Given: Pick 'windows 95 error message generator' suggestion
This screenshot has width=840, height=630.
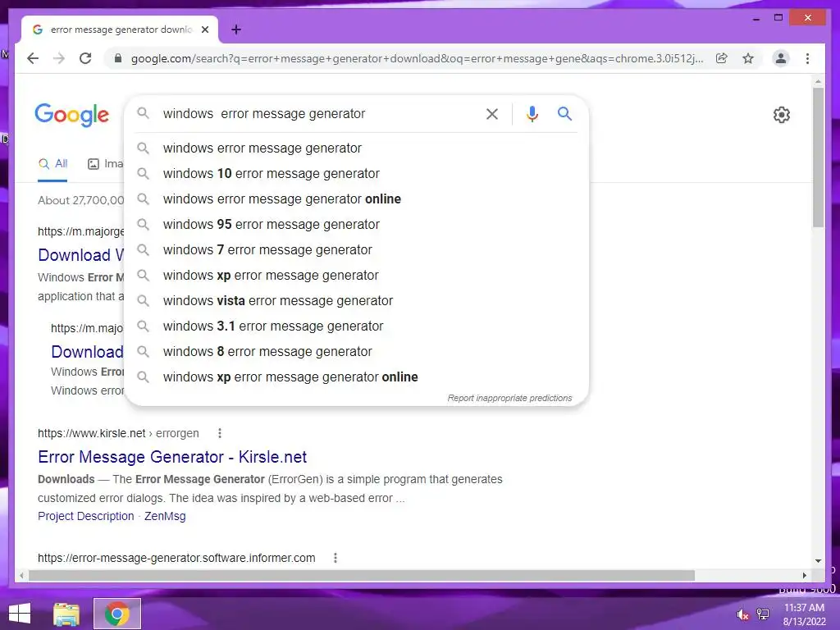Looking at the screenshot, I should [356, 225].
